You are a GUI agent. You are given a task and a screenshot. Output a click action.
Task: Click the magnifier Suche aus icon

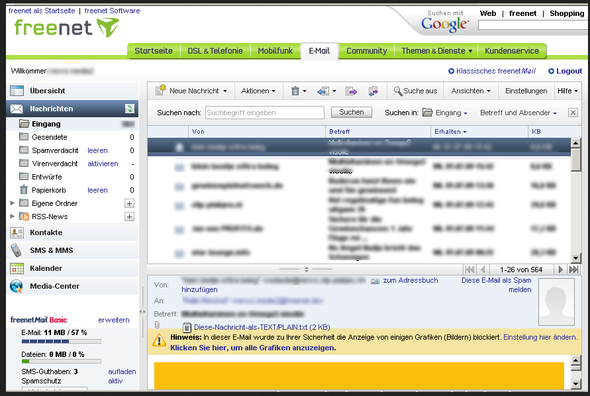point(398,91)
